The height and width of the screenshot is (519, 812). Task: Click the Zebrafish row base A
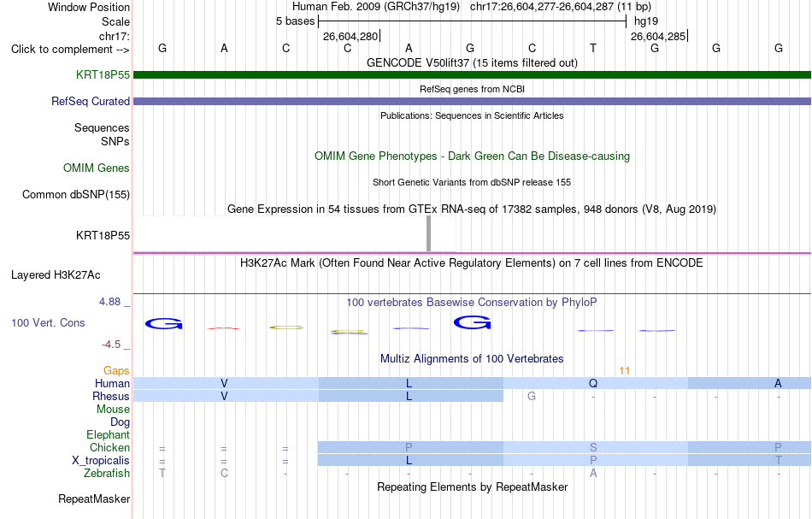click(x=593, y=474)
